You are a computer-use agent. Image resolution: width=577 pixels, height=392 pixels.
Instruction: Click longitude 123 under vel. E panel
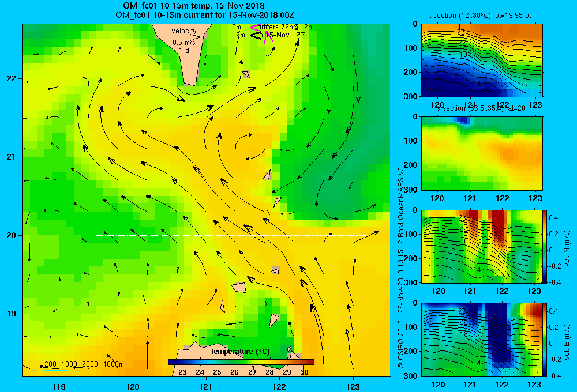pyautogui.click(x=534, y=385)
